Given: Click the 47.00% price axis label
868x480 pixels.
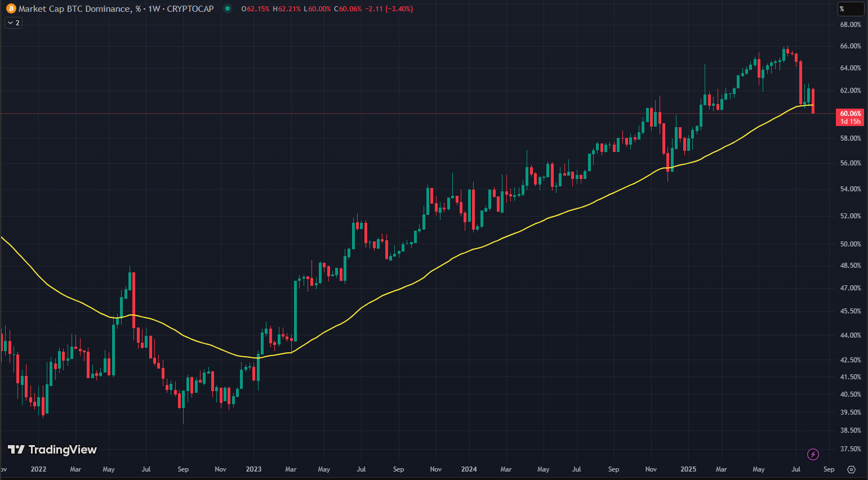Looking at the screenshot, I should pyautogui.click(x=851, y=288).
